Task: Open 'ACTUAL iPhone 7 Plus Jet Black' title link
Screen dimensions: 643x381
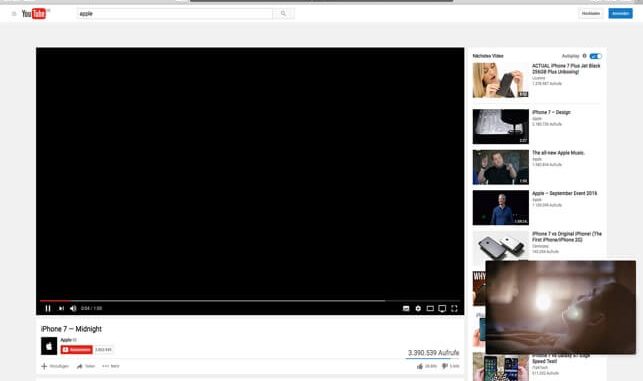Action: [566, 68]
